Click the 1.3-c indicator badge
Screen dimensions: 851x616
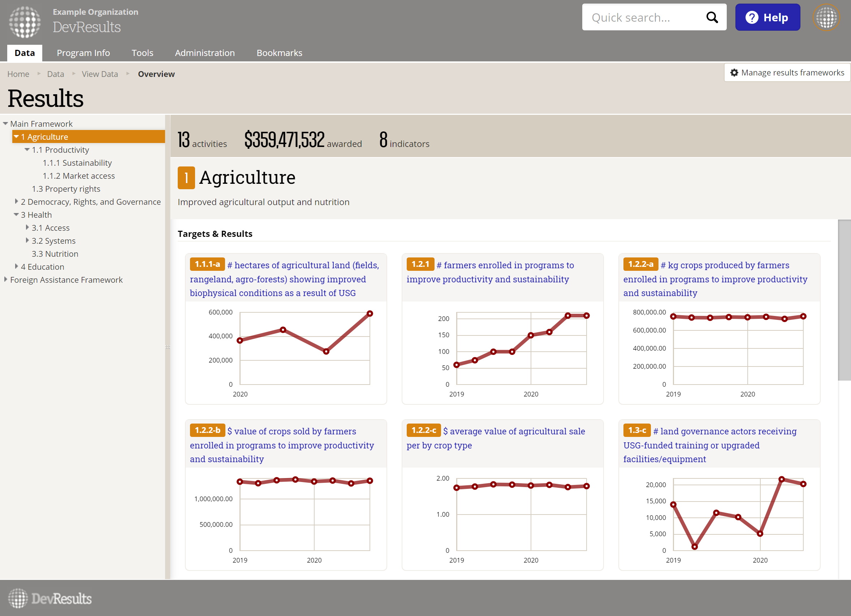[637, 430]
